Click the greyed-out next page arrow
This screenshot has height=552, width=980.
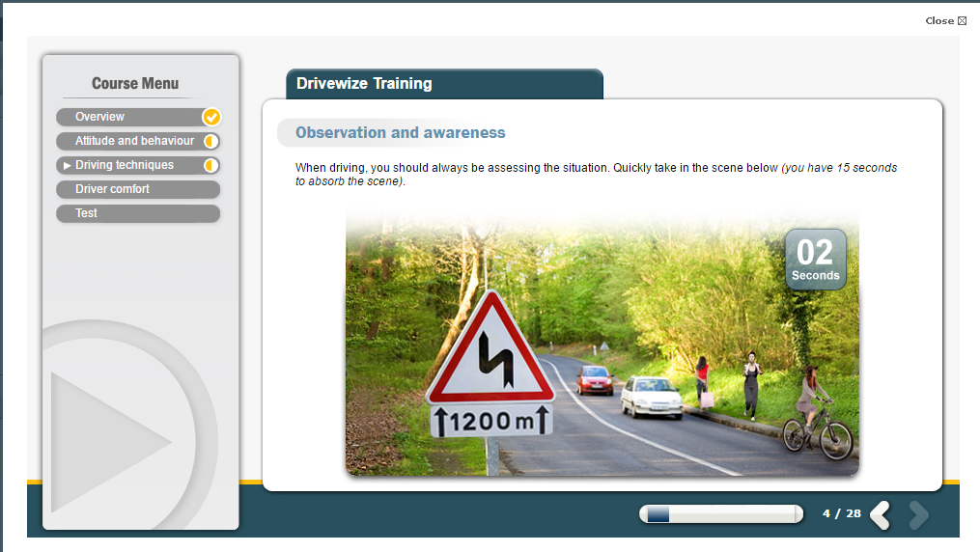918,514
